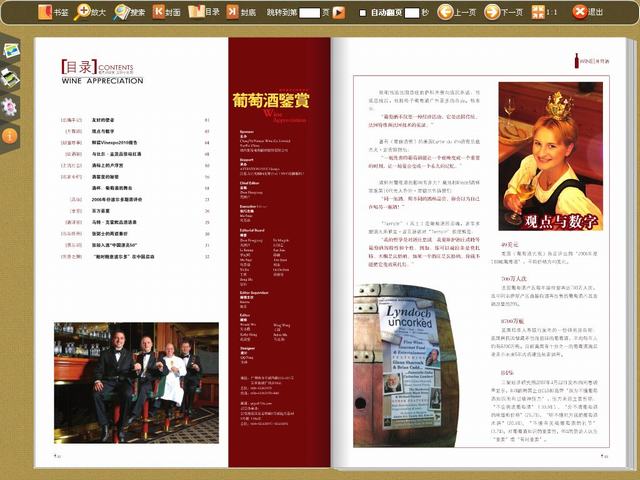
Task: Click the right page edge to flip forward
Action: (631, 253)
